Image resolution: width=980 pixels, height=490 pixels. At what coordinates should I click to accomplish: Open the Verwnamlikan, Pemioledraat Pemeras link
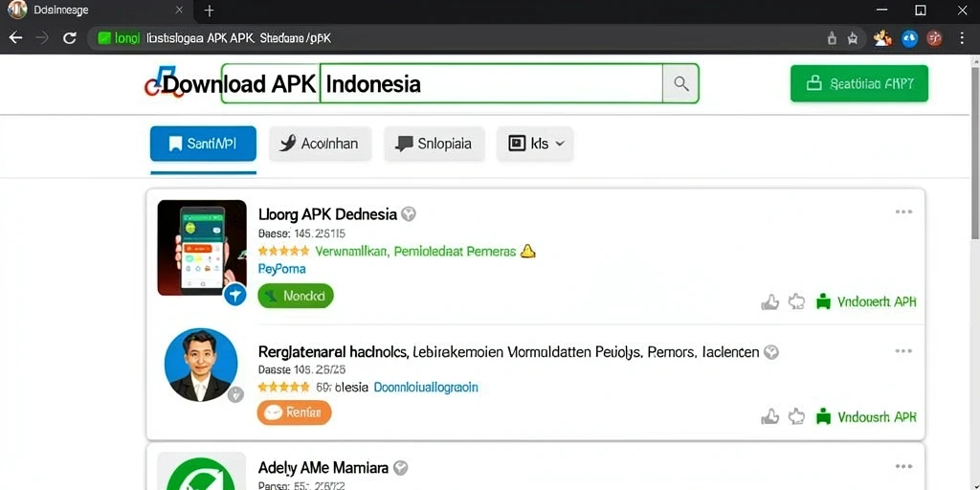click(x=416, y=252)
